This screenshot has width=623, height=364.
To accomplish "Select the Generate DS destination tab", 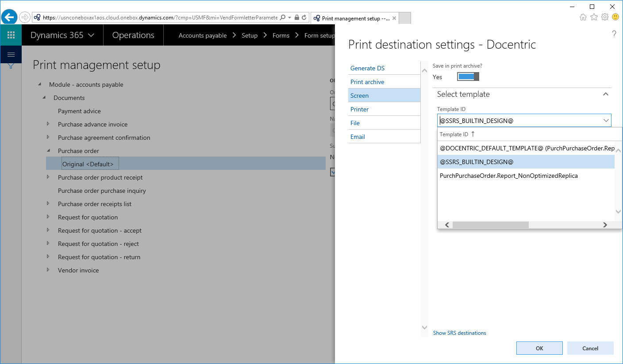I will click(384, 68).
